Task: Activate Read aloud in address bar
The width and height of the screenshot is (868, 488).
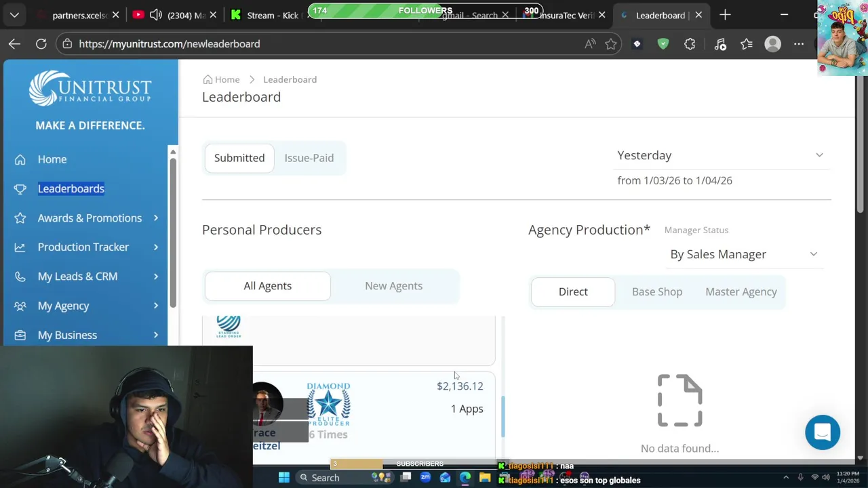Action: [590, 44]
